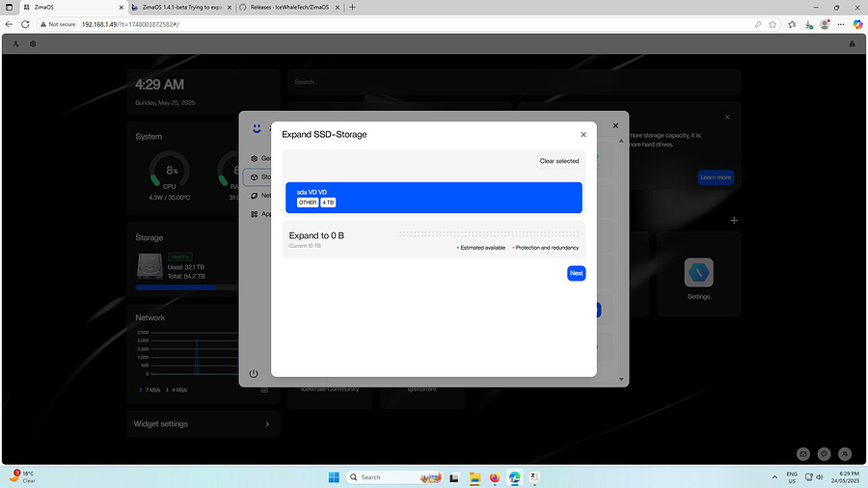Click the Next button
The width and height of the screenshot is (868, 488).
pos(577,273)
